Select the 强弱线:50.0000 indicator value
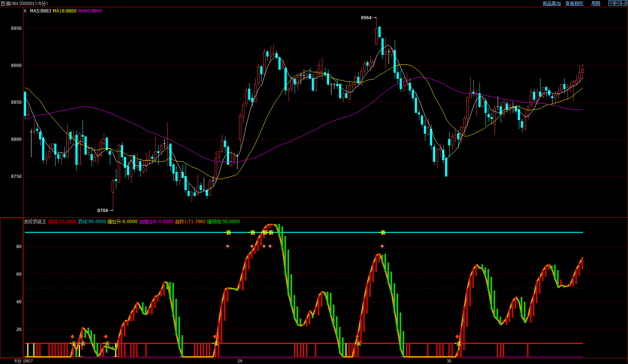628x364 pixels. click(223, 222)
